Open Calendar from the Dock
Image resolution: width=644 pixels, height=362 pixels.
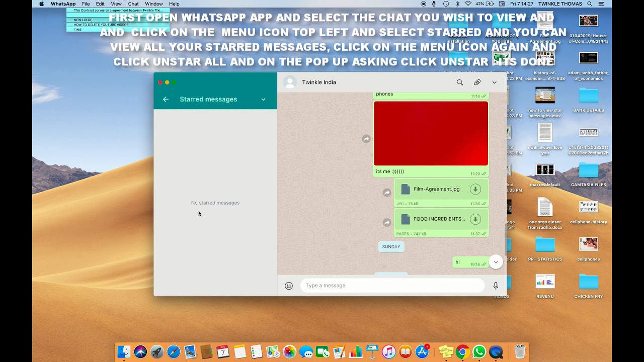[x=223, y=352]
